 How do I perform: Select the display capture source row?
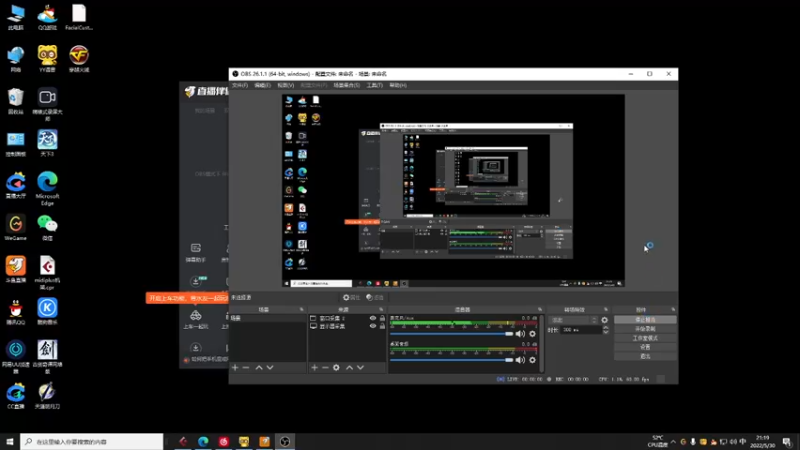pos(347,326)
